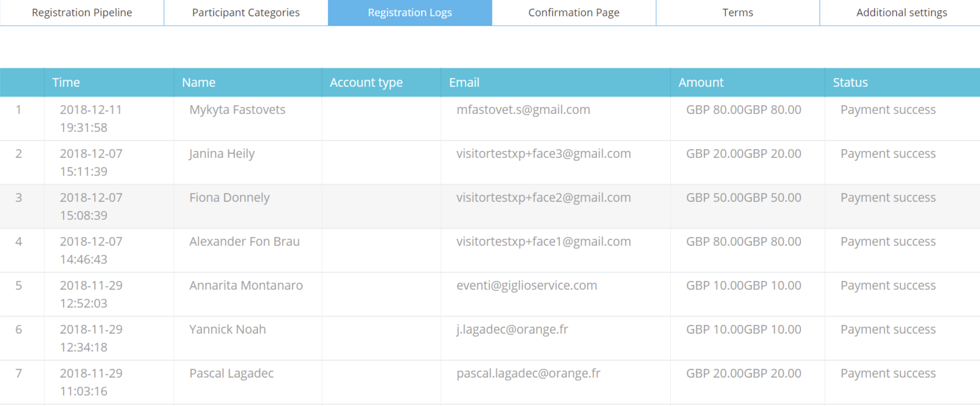This screenshot has height=406, width=980.
Task: Select the name Yannick Noah
Action: point(228,329)
